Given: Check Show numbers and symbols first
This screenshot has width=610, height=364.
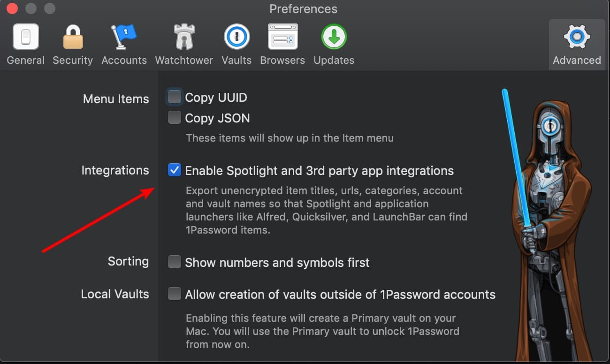Looking at the screenshot, I should (175, 262).
